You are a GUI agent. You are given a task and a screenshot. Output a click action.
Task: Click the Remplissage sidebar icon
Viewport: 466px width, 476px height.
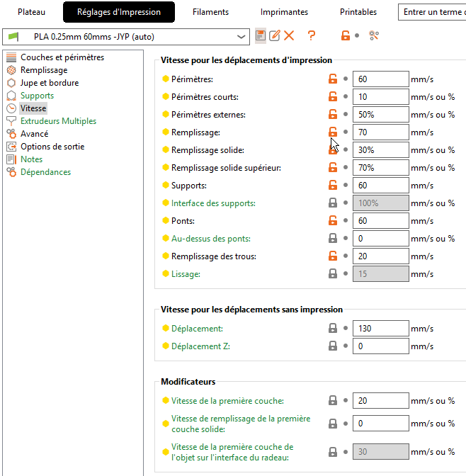[11, 70]
